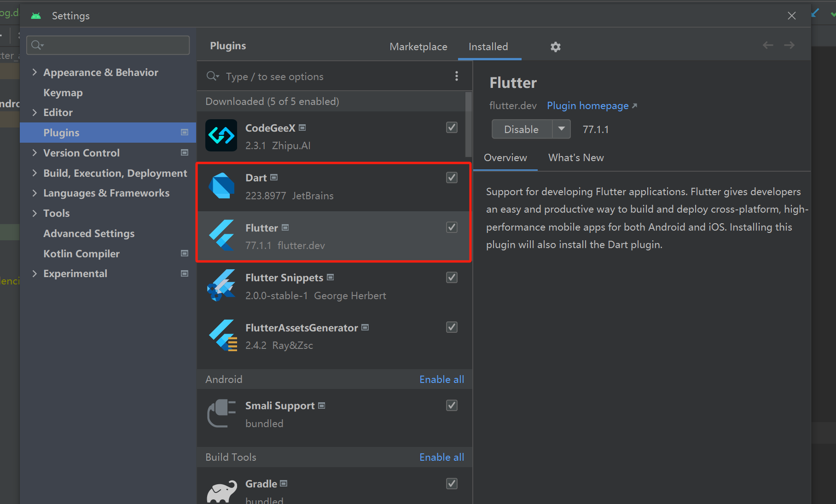Click the FlutterAssetsGenerator plugin icon

223,335
